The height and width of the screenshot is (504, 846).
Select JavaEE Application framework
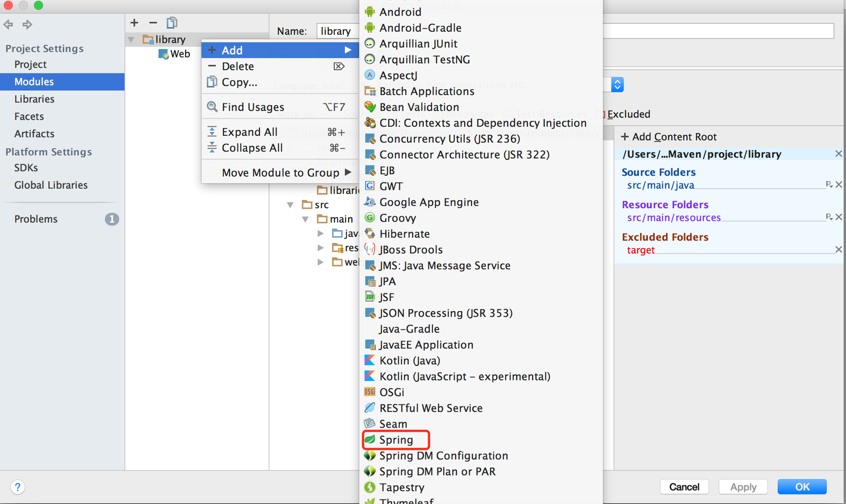(481, 344)
